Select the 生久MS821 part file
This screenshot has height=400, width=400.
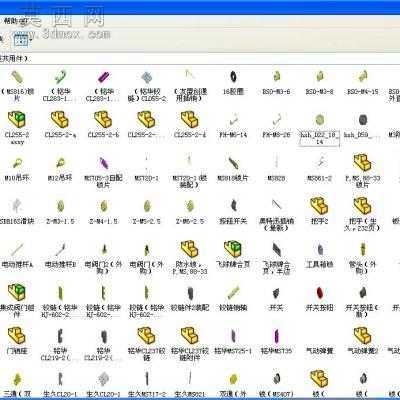[190, 379]
